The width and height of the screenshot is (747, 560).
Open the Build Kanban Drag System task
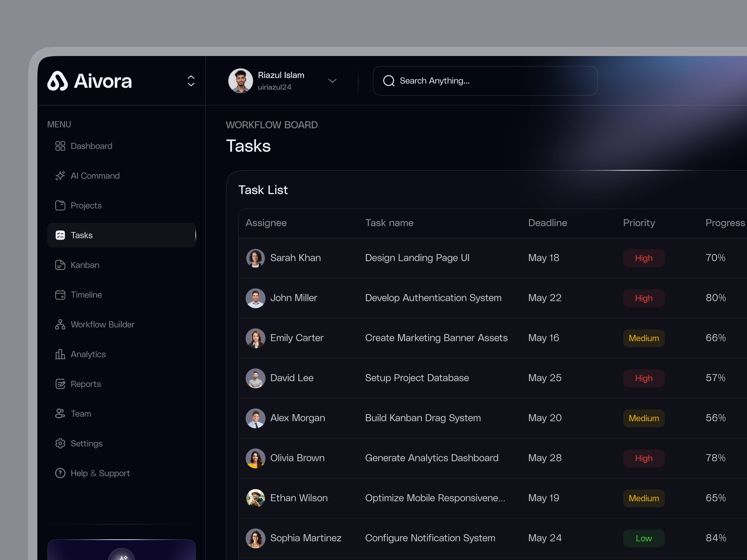(423, 418)
